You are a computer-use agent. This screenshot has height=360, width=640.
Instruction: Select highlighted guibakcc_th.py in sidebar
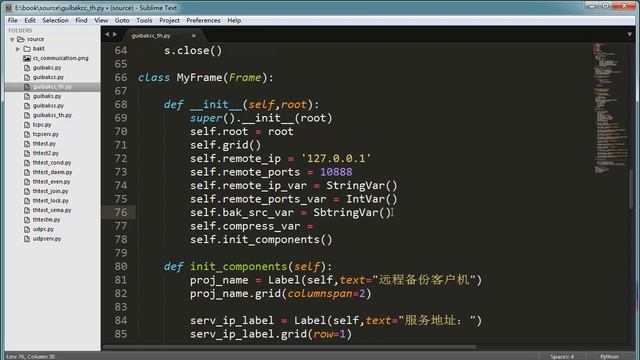point(52,87)
